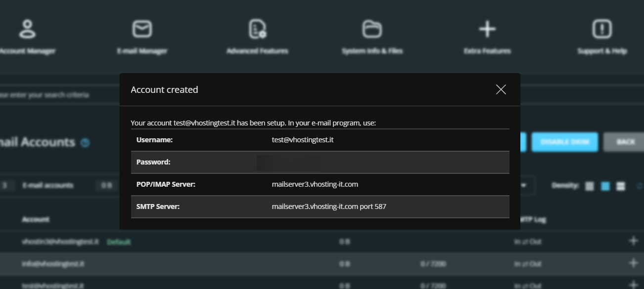
Task: Open the Account Manager menu icon
Action: (27, 29)
